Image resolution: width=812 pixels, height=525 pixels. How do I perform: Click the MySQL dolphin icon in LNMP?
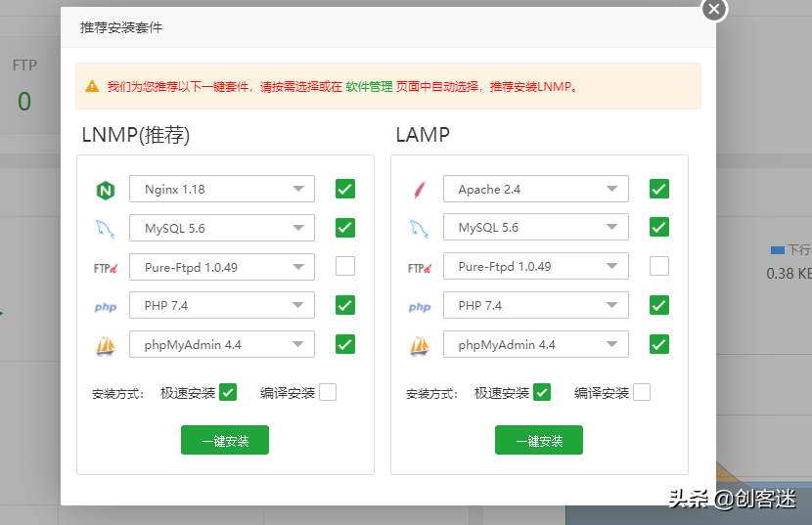pos(106,229)
